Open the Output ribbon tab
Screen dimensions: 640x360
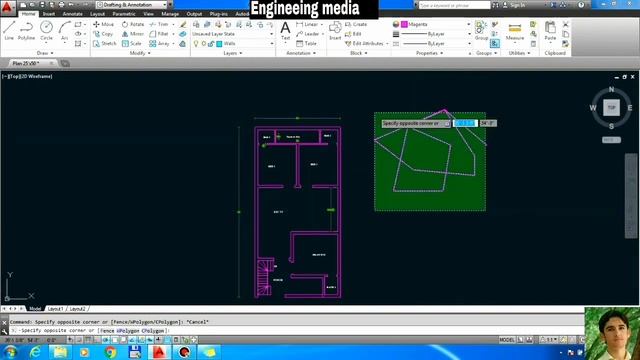pyautogui.click(x=194, y=14)
